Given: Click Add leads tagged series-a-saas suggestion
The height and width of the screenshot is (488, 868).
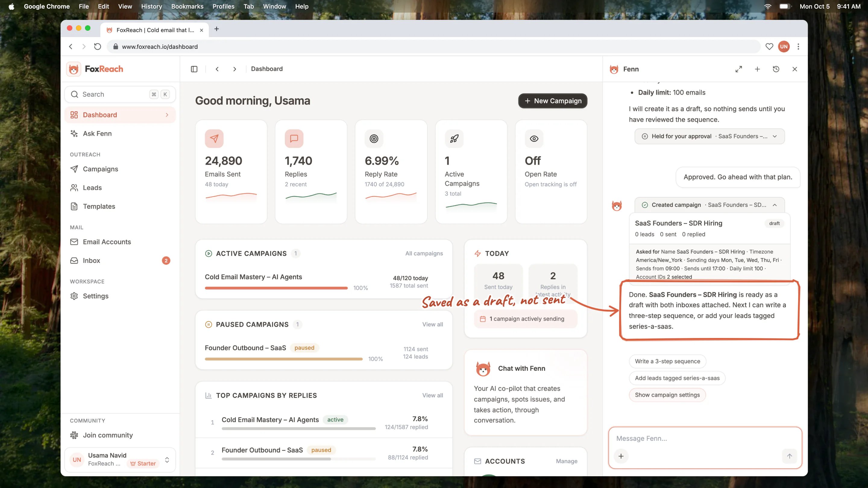Looking at the screenshot, I should pos(677,378).
